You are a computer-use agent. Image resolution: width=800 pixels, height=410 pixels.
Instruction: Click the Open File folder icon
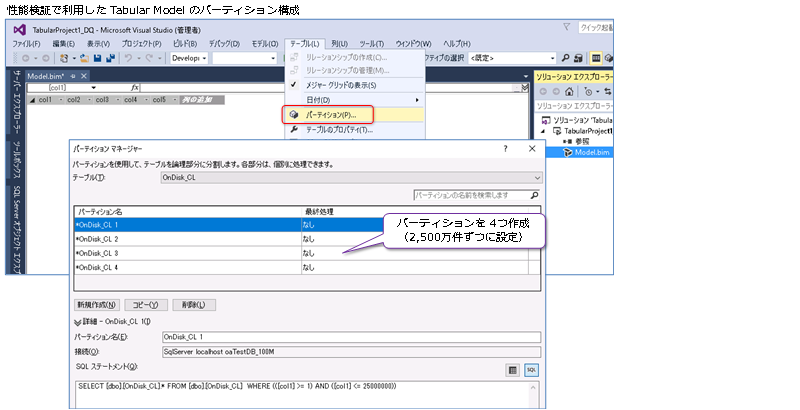(x=85, y=58)
